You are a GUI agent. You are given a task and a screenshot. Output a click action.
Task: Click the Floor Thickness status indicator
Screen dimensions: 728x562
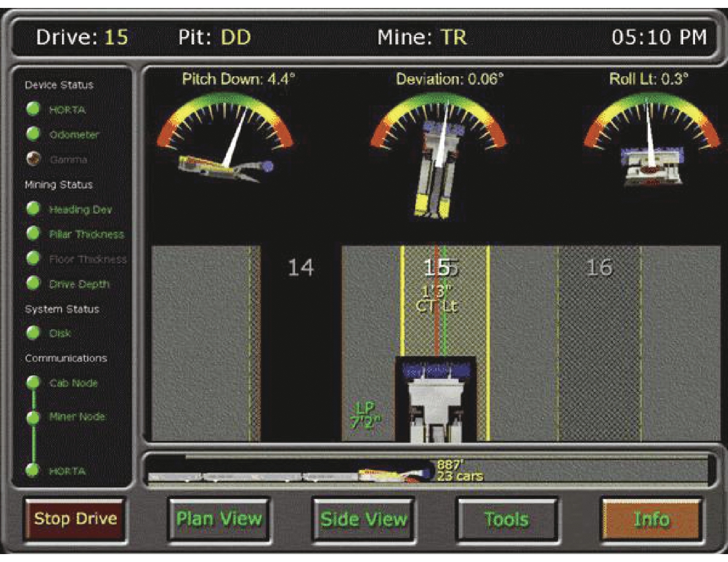(x=34, y=259)
